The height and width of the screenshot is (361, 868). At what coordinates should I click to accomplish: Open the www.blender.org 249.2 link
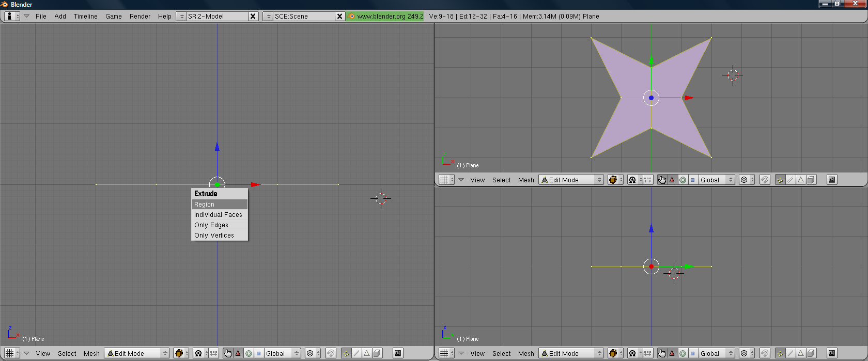(x=385, y=17)
